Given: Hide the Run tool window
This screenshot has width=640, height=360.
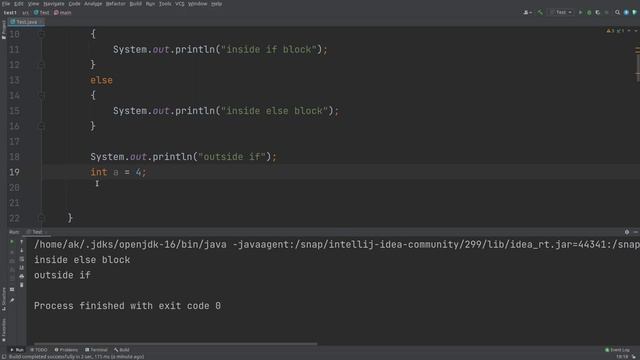Looking at the screenshot, I should pyautogui.click(x=636, y=232).
